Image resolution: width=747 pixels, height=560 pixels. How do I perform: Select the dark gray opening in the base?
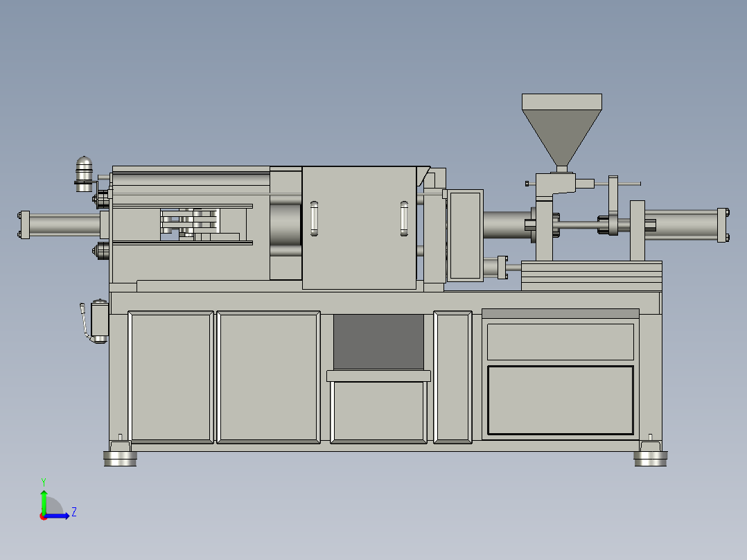[x=378, y=341]
